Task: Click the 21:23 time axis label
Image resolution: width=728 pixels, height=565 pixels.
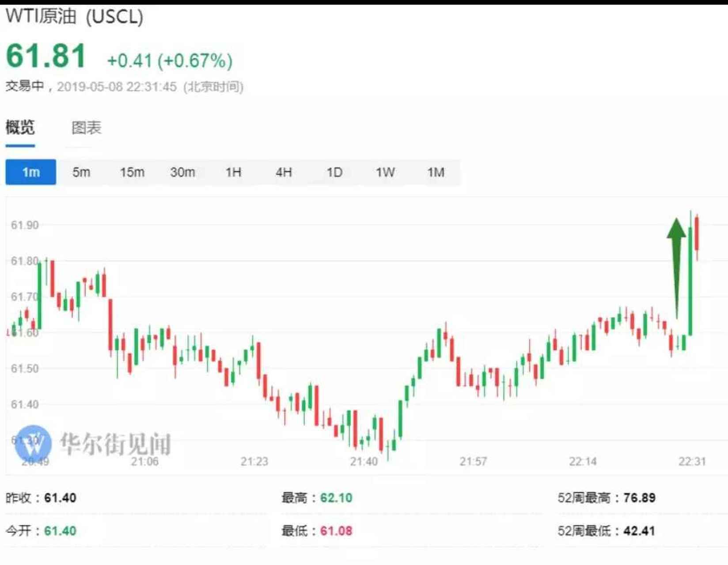Action: pos(254,462)
